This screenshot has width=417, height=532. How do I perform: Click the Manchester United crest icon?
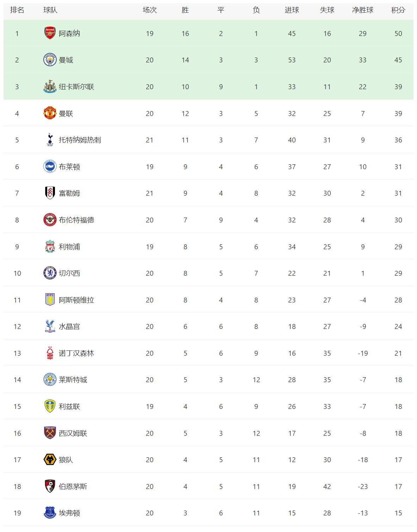click(x=50, y=113)
